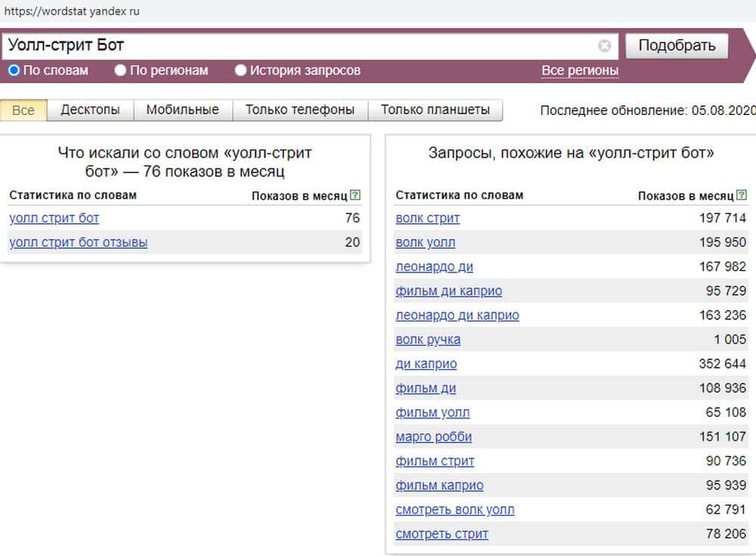Open the 'фильм каприо' query link

pyautogui.click(x=439, y=486)
